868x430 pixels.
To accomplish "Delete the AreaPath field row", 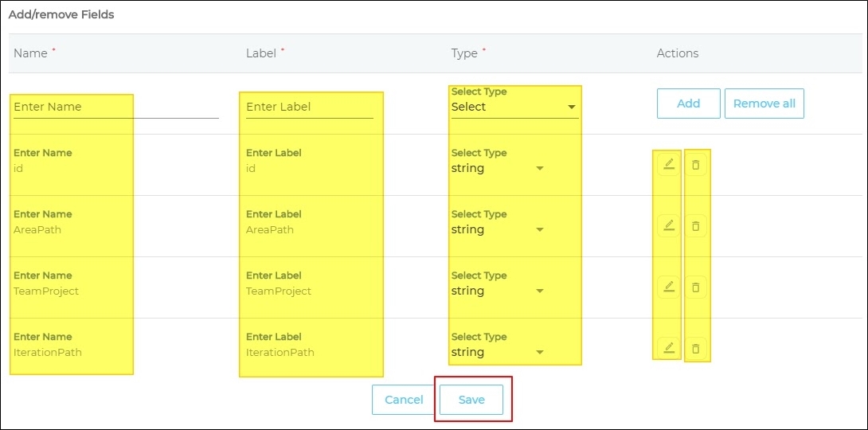I will (696, 225).
